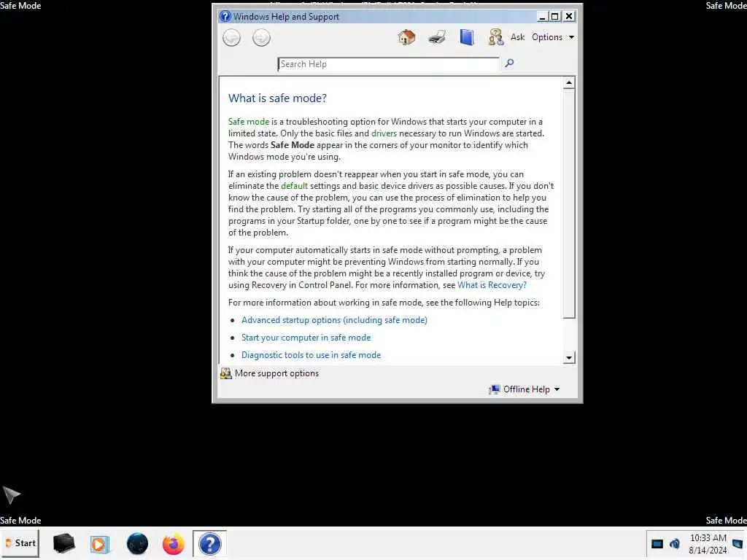Select the Help taskbar button
The image size is (747, 560).
click(x=209, y=544)
